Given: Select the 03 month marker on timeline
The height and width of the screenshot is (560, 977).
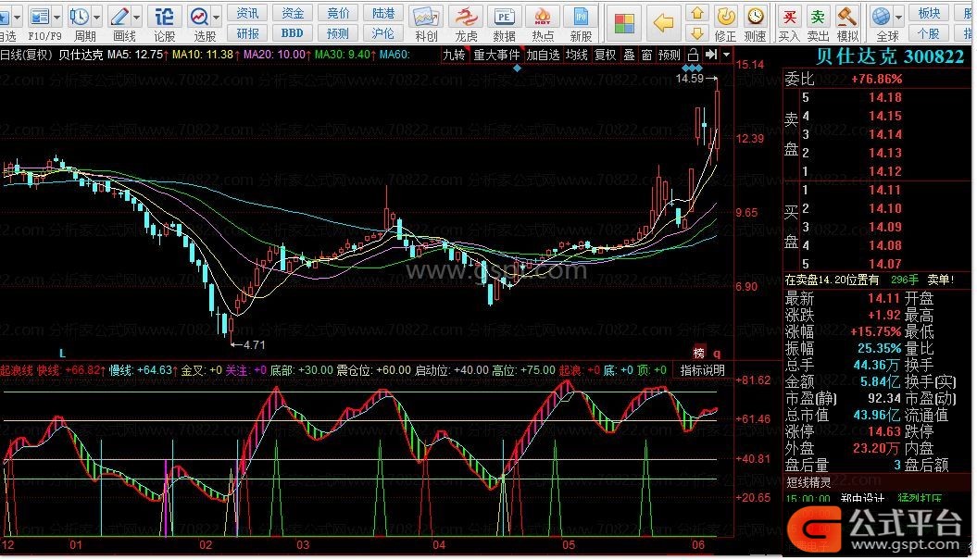Looking at the screenshot, I should (303, 545).
